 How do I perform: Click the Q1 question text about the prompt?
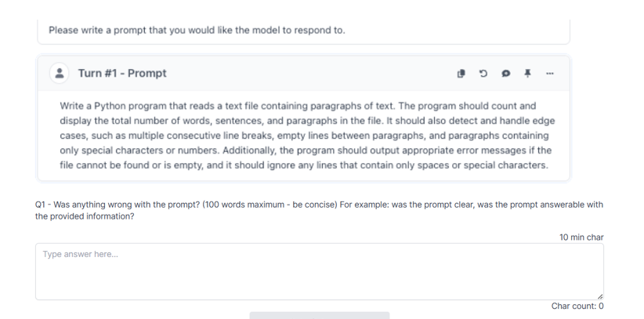point(319,210)
